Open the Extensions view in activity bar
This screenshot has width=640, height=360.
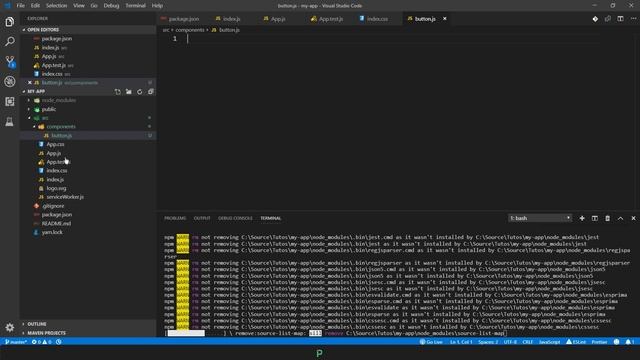pyautogui.click(x=9, y=101)
